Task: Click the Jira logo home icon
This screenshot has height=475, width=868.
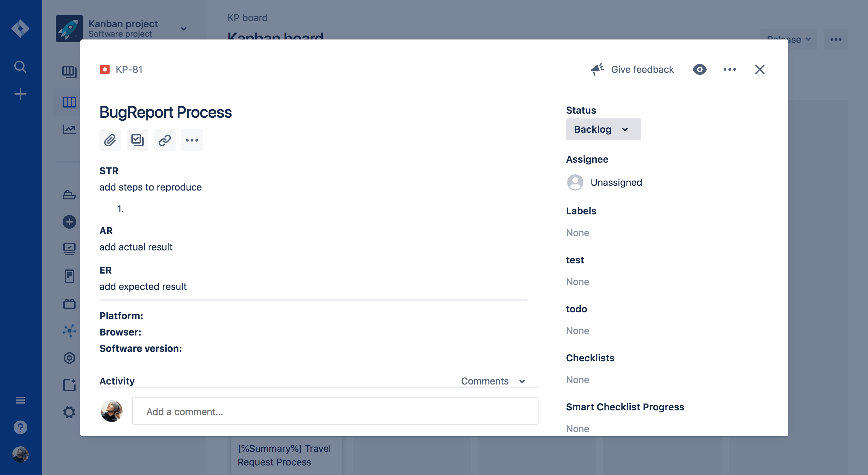Action: pos(20,29)
